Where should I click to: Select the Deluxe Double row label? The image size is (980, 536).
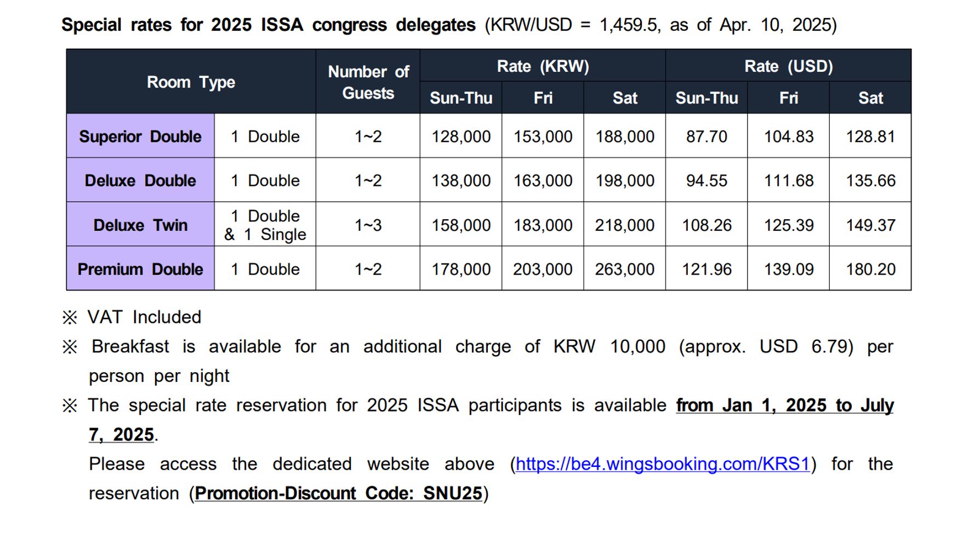click(x=140, y=180)
